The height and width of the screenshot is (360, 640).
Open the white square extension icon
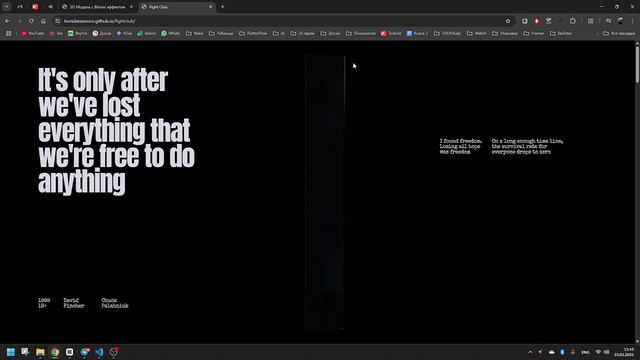pyautogui.click(x=524, y=21)
